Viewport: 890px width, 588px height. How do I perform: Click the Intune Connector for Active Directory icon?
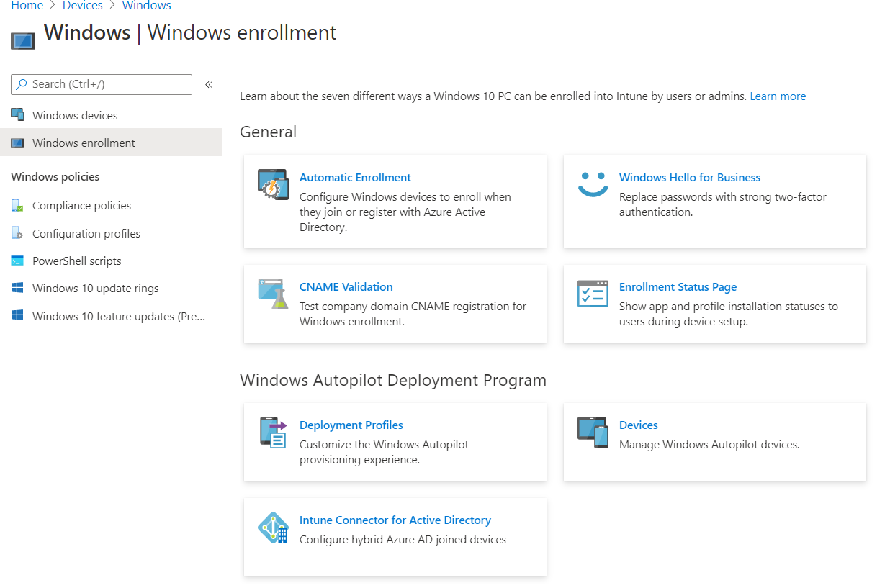coord(272,528)
